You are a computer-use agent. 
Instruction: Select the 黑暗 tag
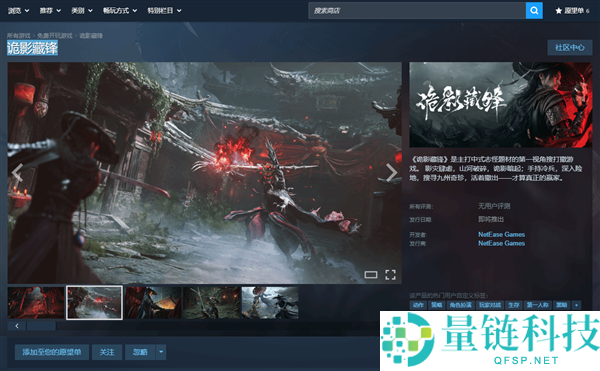tap(561, 305)
